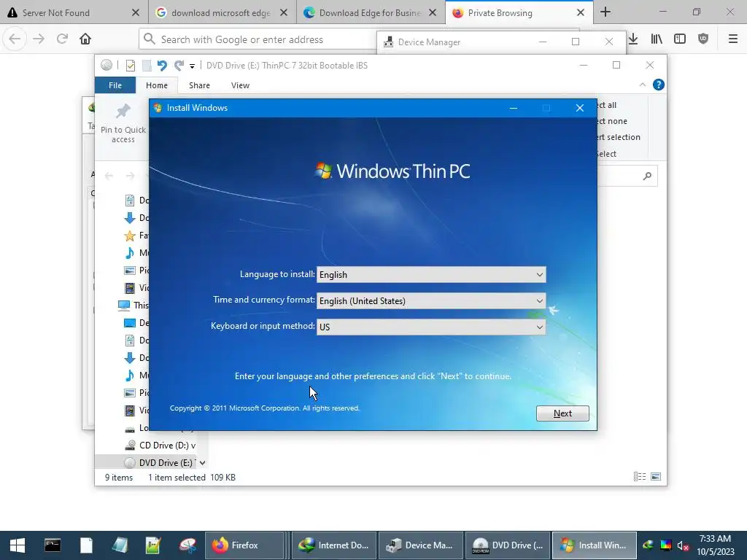Viewport: 747px width, 560px height.
Task: Click Next in Install Windows dialog
Action: tap(562, 413)
